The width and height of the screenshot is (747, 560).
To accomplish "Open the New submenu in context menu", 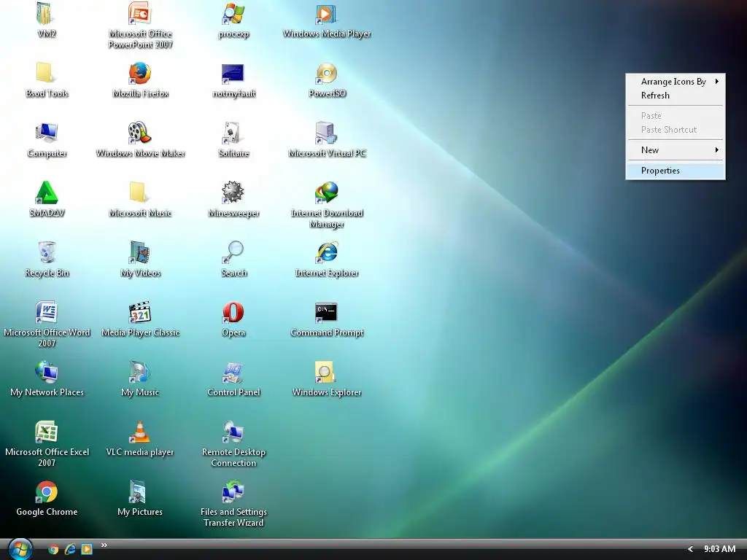I will point(676,150).
